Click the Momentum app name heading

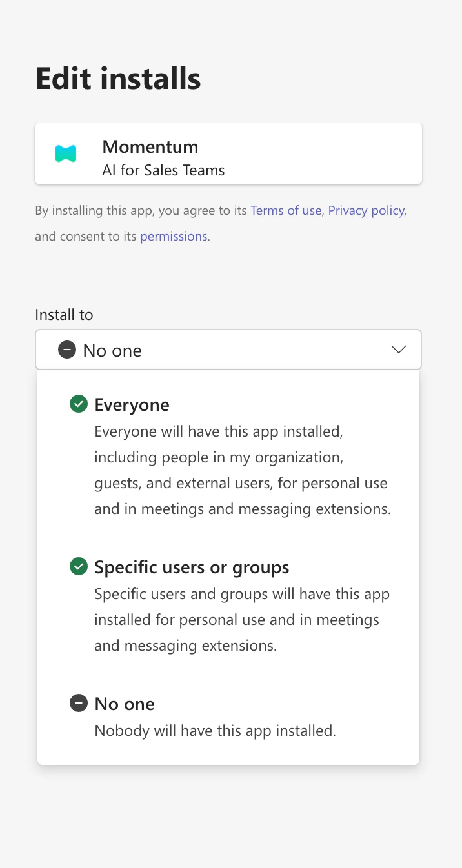click(x=150, y=146)
